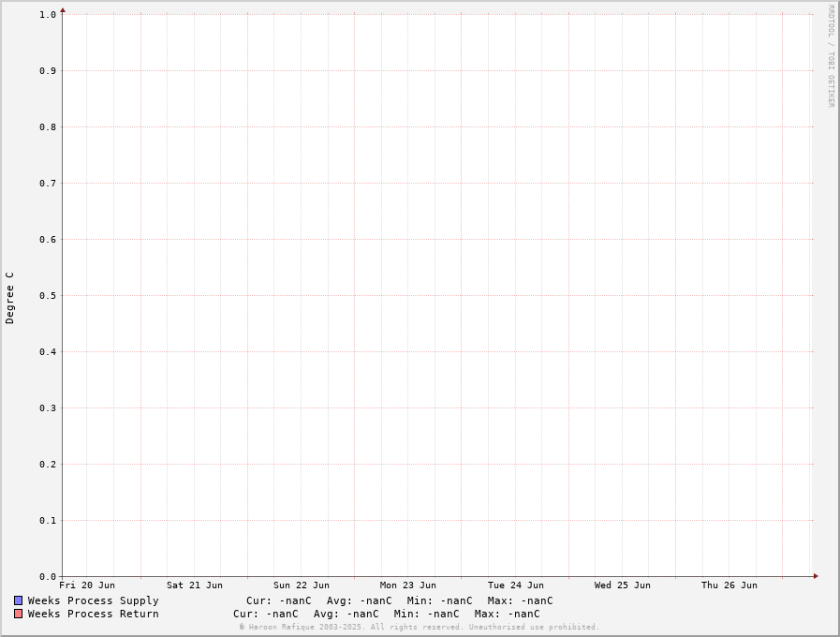Click the red arrow ending the X axis

[x=816, y=576]
